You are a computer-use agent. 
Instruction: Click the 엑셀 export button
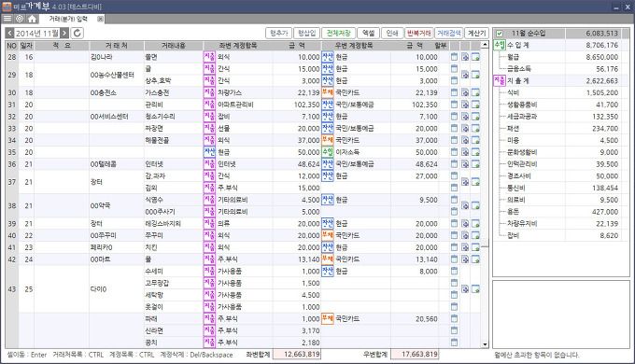[368, 34]
